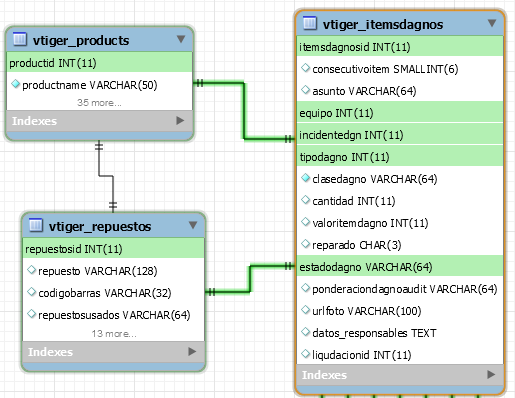Screen dimensions: 515x398
Task: Click the vtiger_repuestos table icon
Action: coord(36,225)
